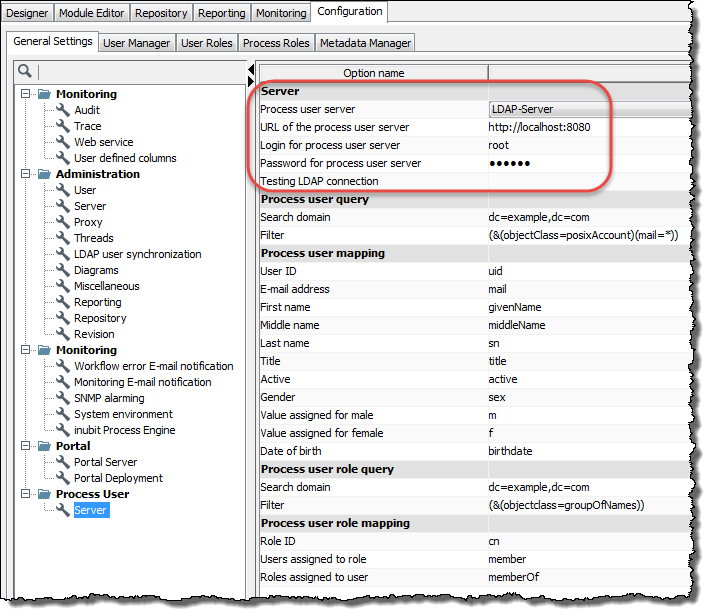The image size is (711, 616).
Task: Select User under Administration
Action: tap(85, 190)
